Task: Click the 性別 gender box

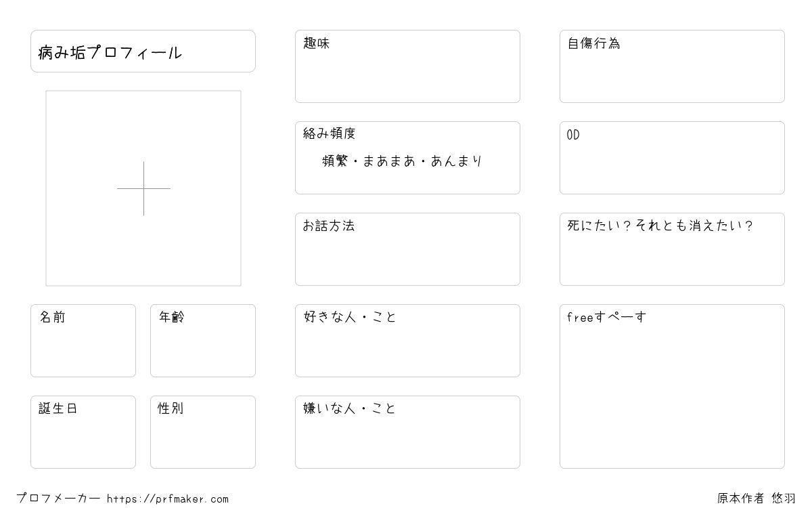Action: pyautogui.click(x=203, y=432)
